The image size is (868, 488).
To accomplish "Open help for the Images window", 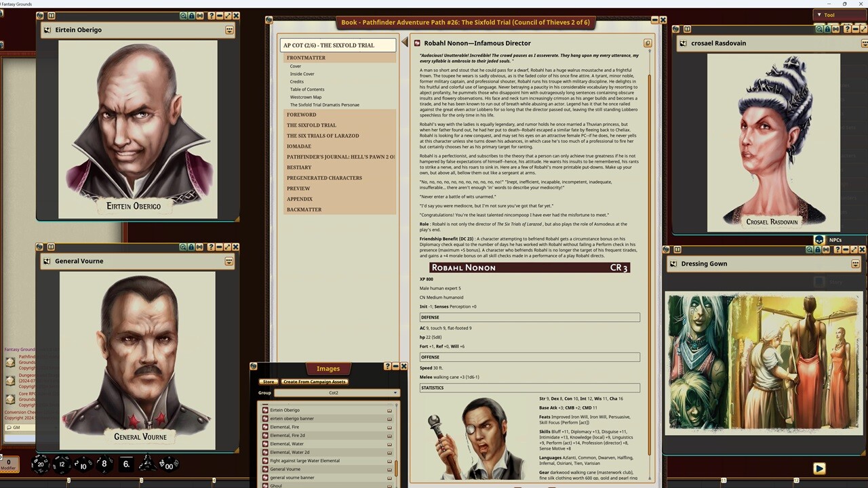I will [387, 366].
